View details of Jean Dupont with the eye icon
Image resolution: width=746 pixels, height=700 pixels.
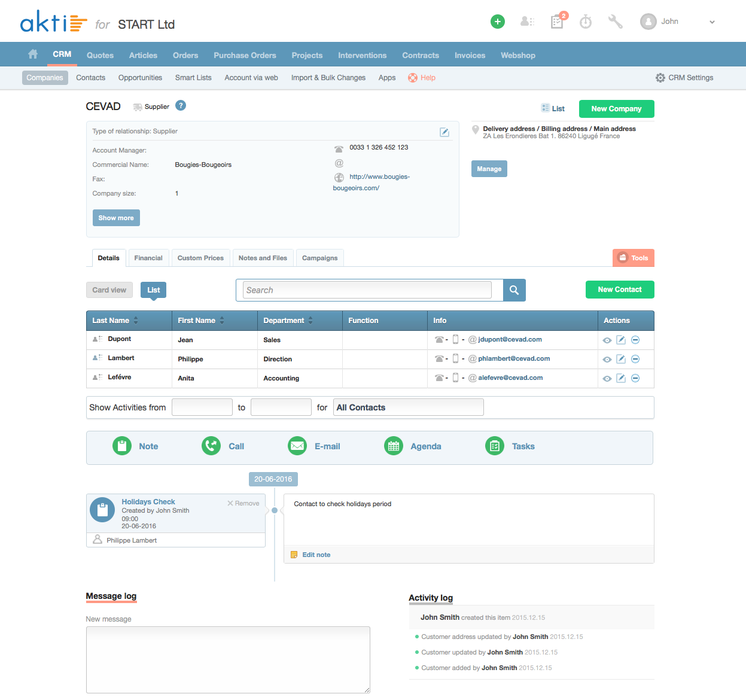point(607,339)
